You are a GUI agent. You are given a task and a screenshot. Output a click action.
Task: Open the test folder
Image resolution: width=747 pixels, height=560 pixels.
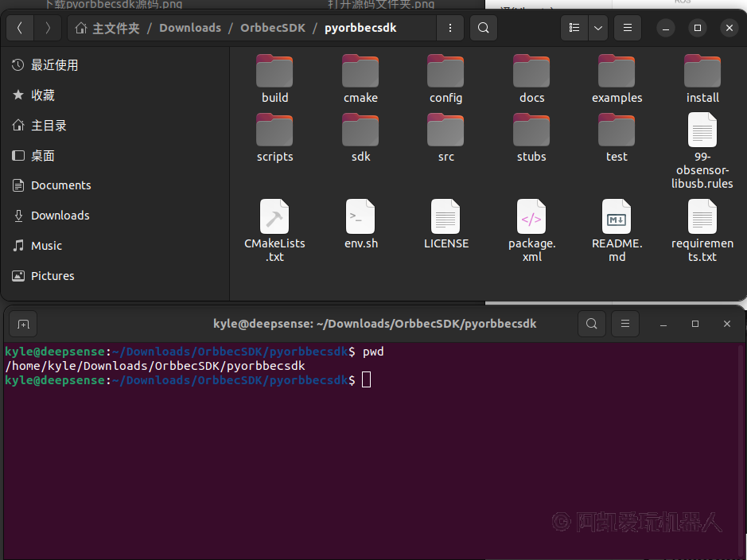click(x=617, y=138)
